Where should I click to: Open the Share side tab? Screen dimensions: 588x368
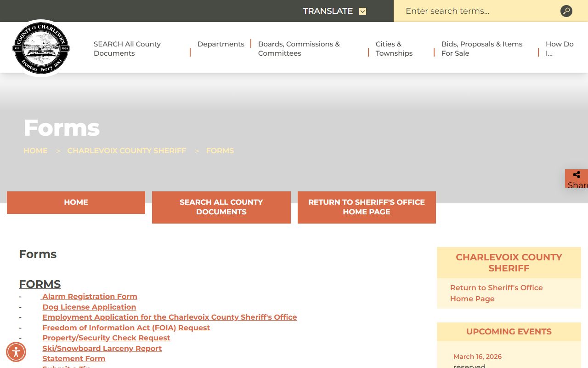(577, 179)
